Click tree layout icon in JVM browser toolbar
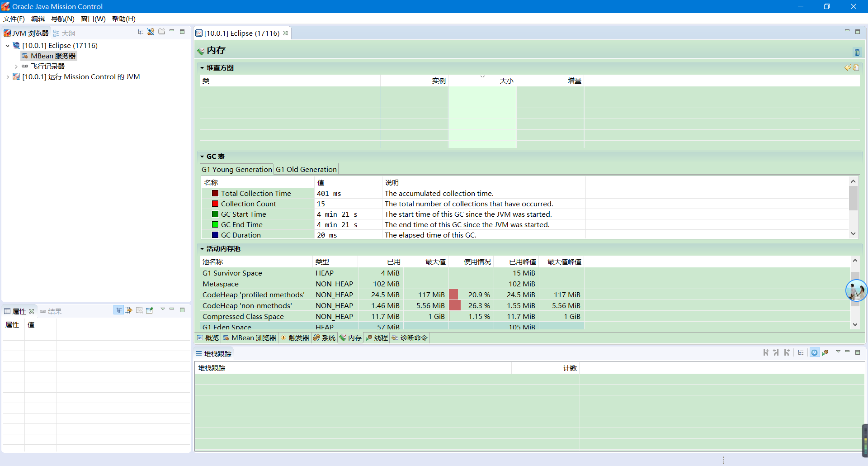The width and height of the screenshot is (868, 466). (x=141, y=32)
